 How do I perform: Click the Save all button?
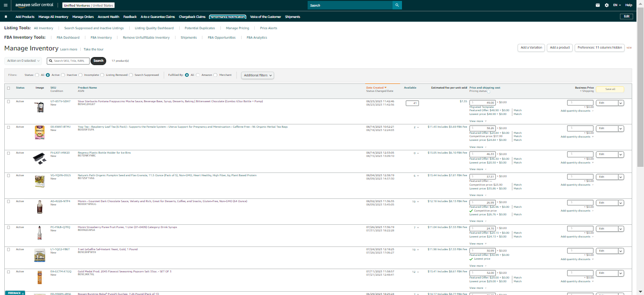tap(610, 89)
